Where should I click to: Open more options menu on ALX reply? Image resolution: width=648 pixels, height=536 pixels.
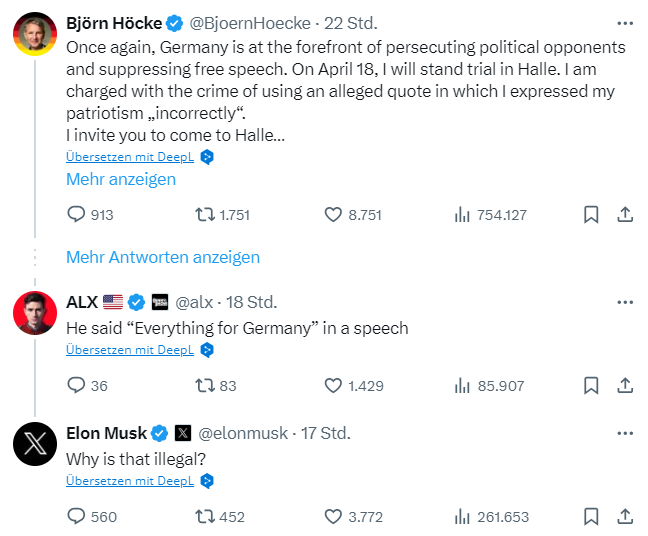click(625, 302)
